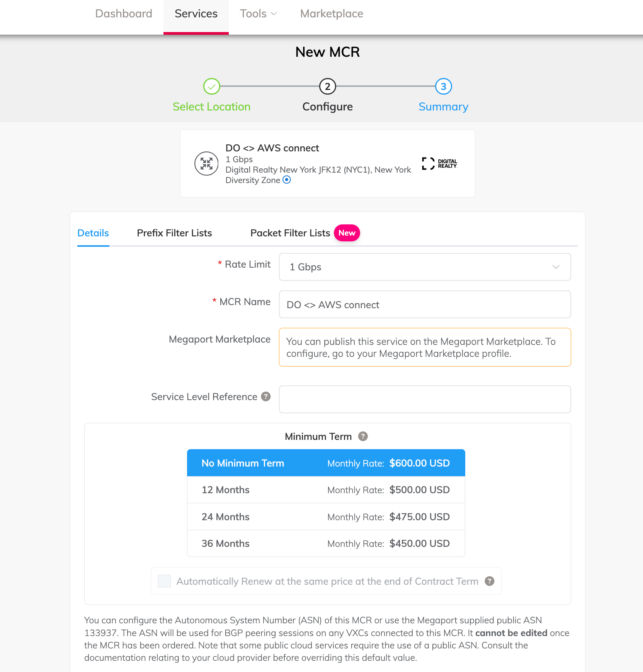Switch to the Prefix Filter Lists tab
The image size is (643, 672).
pos(174,233)
